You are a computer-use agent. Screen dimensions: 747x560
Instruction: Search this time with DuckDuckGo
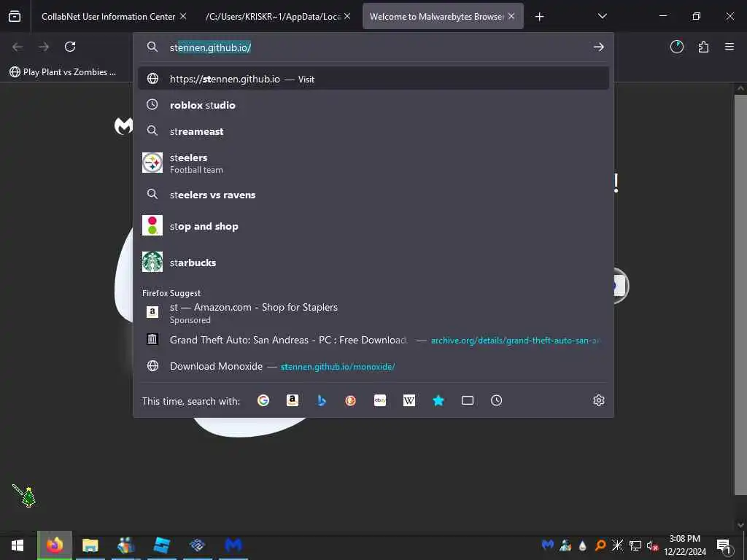[351, 400]
